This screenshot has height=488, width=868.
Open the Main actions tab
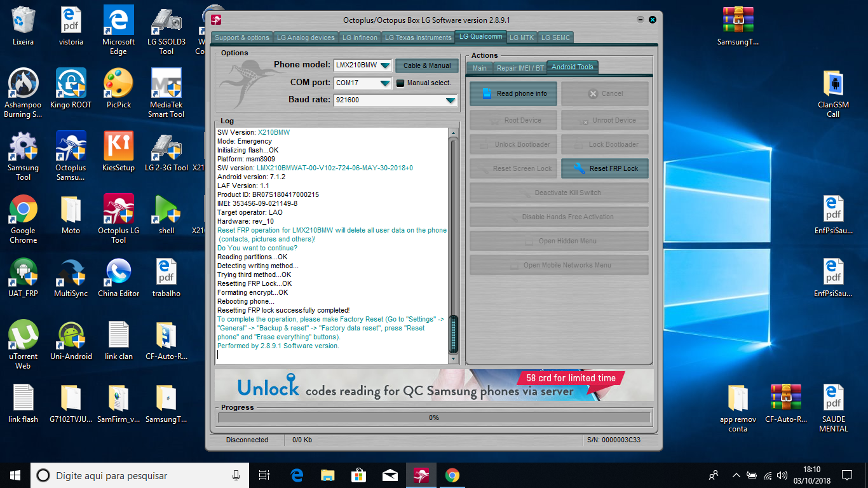[480, 68]
